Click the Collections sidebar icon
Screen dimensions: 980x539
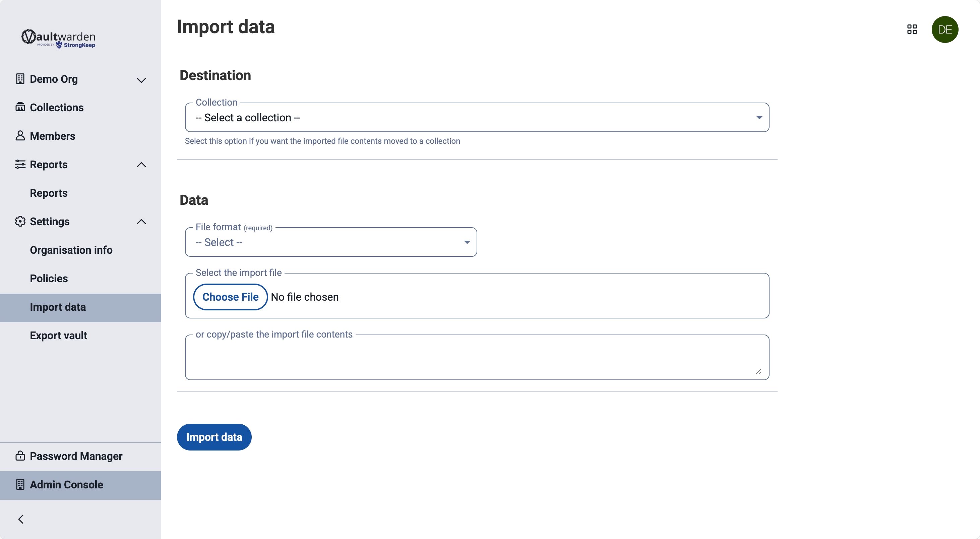coord(20,107)
